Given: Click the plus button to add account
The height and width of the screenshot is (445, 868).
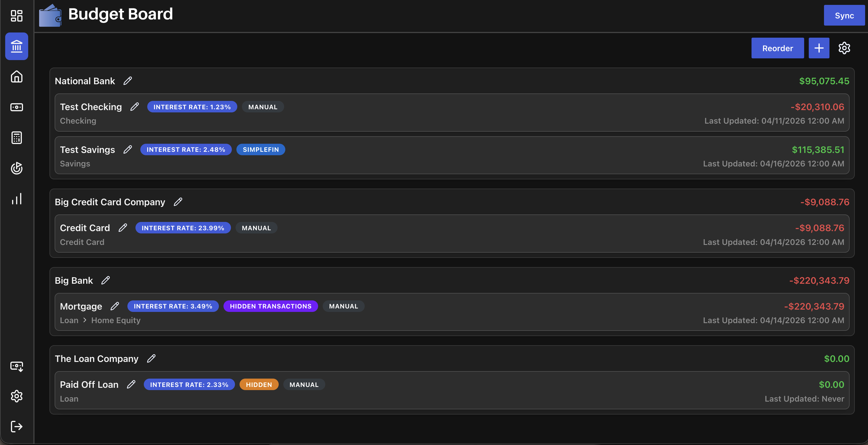Looking at the screenshot, I should click(819, 48).
